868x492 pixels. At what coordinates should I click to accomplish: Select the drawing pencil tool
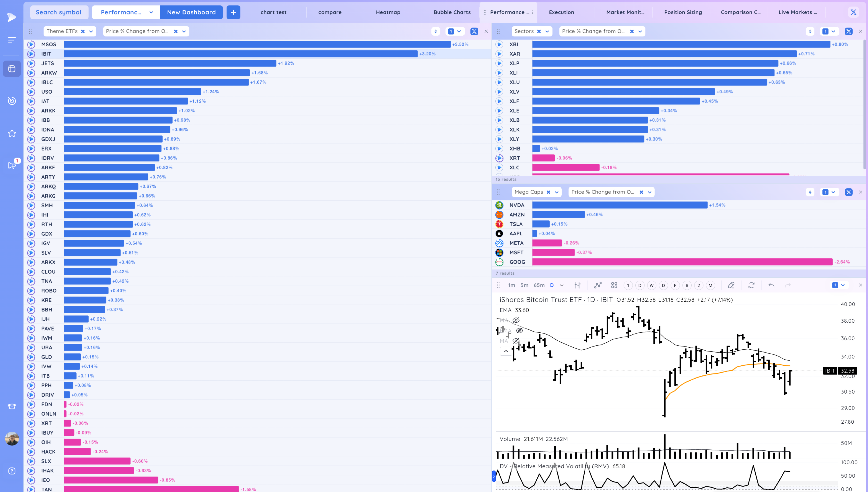pyautogui.click(x=731, y=285)
